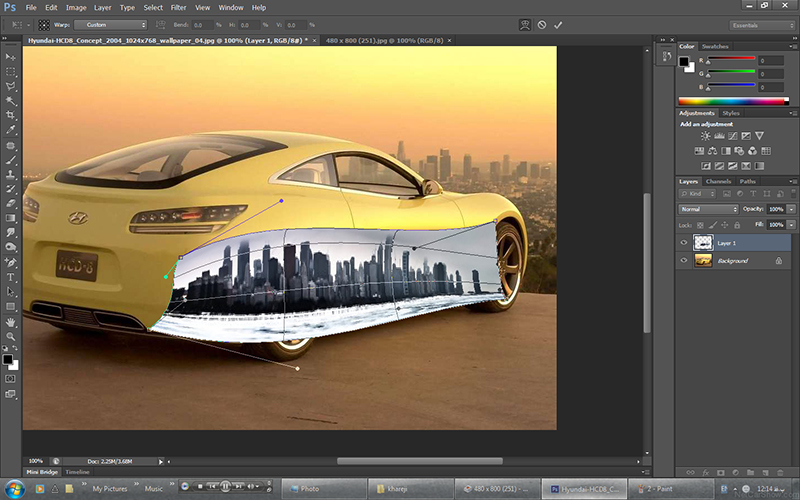Select the Magic Wand tool
The height and width of the screenshot is (500, 800).
(10, 101)
